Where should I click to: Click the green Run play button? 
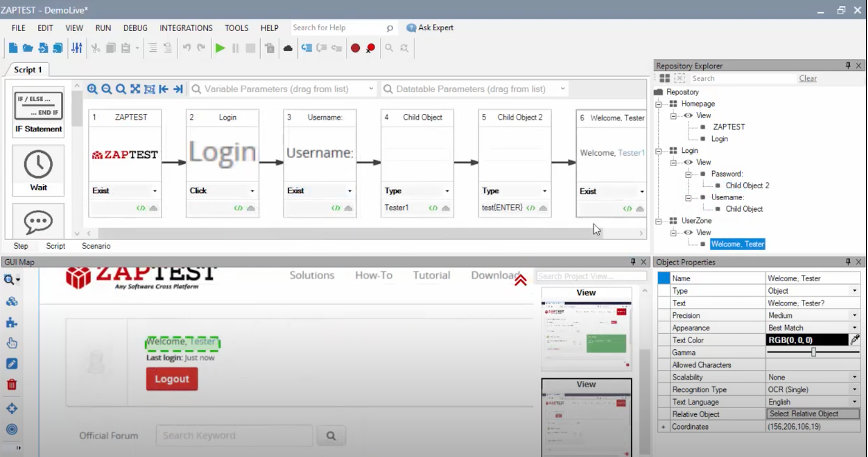pos(220,48)
